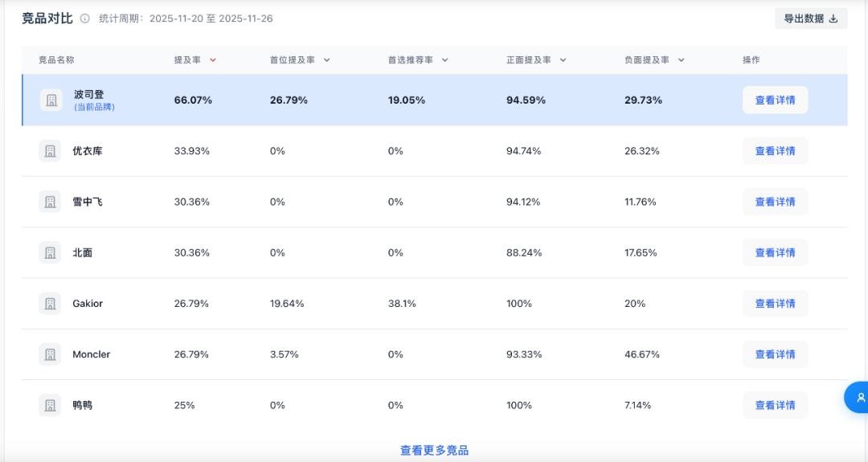Screen dimensions: 868x462
Task: Sort by 首选推荐率 using its chevron
Action: [444, 59]
